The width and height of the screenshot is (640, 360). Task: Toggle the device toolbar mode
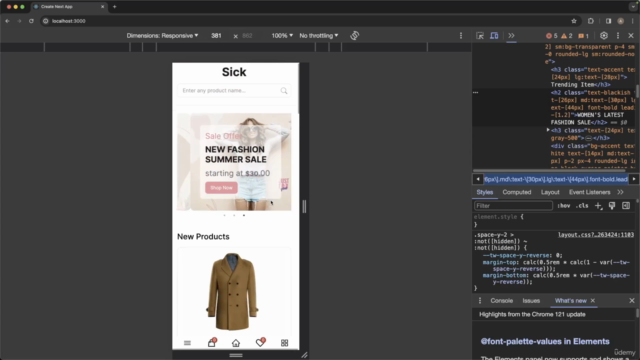pyautogui.click(x=494, y=36)
